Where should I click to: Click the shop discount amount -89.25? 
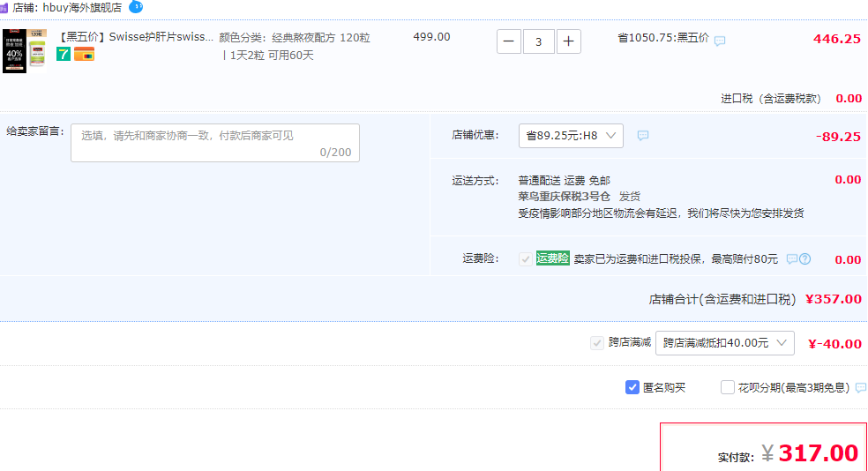[838, 137]
